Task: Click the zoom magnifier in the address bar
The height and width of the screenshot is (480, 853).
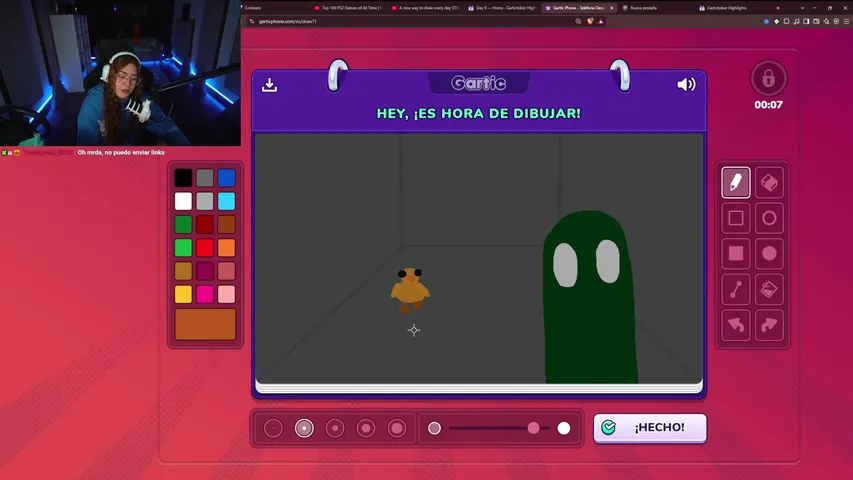Action: 578,21
